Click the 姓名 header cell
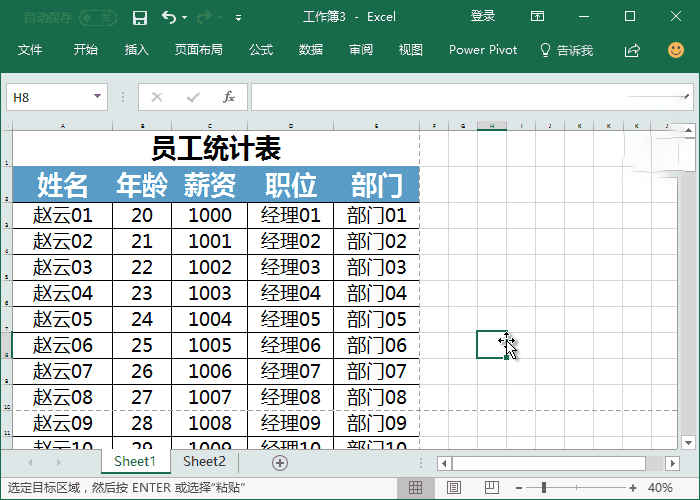 pos(62,185)
